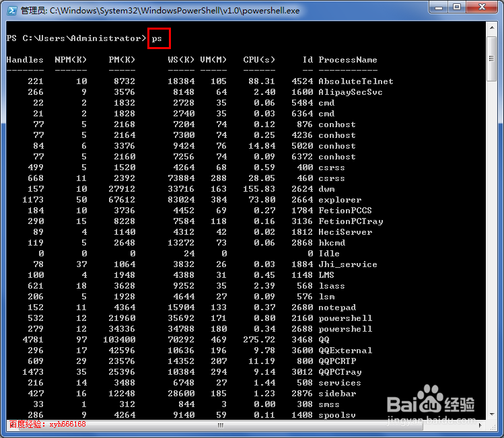Click the QQPCRTP process name
Screen dimensions: 504x438
pos(337,361)
